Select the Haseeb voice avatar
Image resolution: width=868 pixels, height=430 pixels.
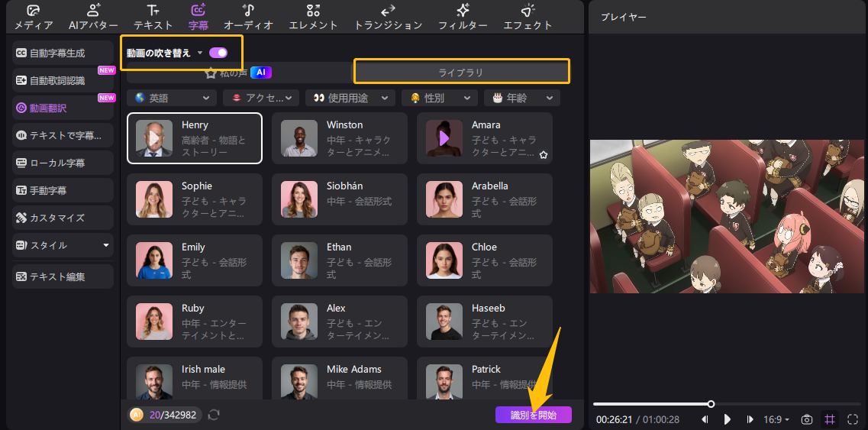coord(444,322)
